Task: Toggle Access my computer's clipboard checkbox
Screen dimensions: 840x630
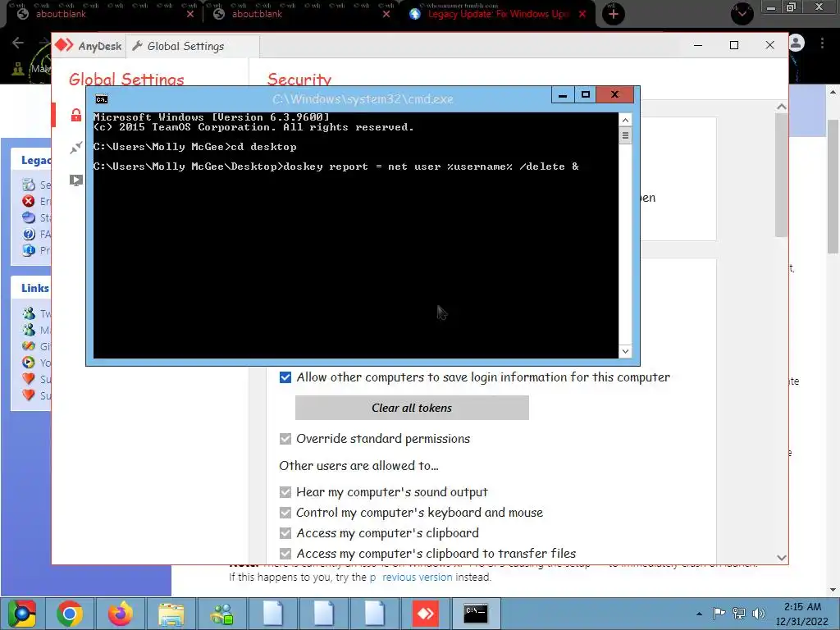Action: click(x=285, y=533)
